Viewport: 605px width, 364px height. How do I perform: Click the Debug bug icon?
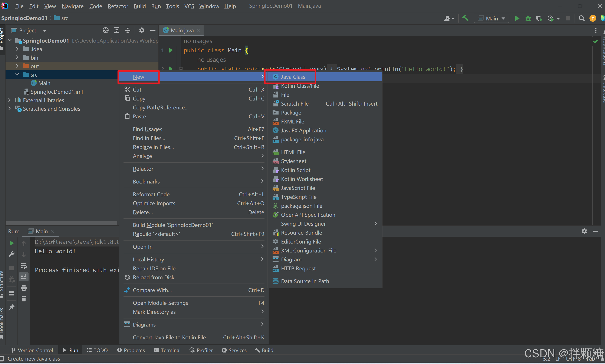coord(528,18)
